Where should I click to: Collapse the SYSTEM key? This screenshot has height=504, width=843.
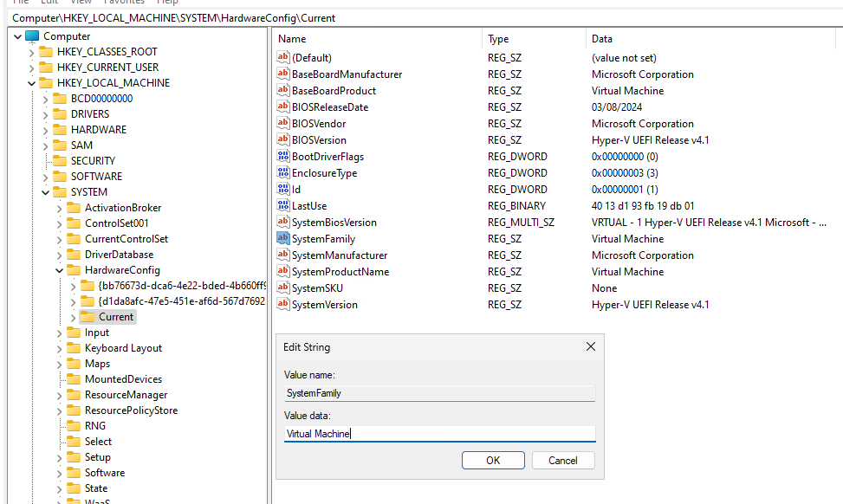[x=46, y=192]
